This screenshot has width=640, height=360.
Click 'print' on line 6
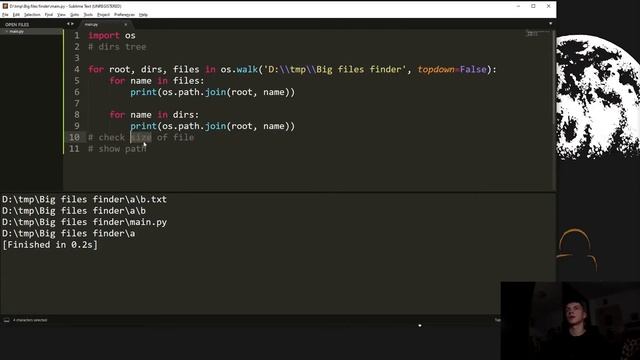[144, 92]
